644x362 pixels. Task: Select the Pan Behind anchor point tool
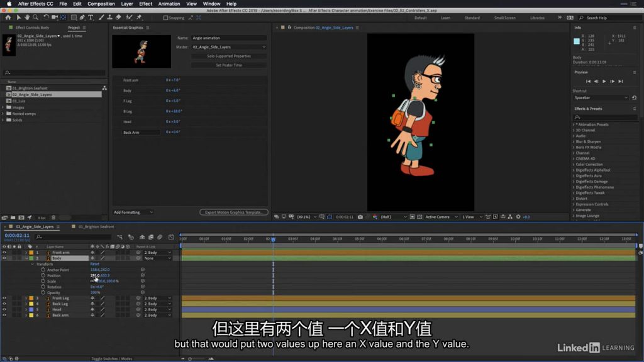[x=64, y=18]
